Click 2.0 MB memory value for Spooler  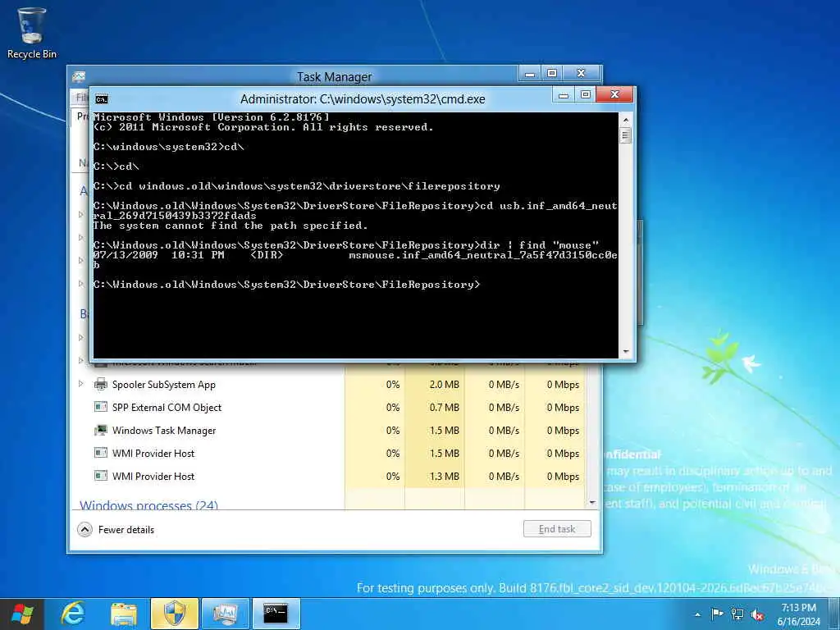(444, 385)
